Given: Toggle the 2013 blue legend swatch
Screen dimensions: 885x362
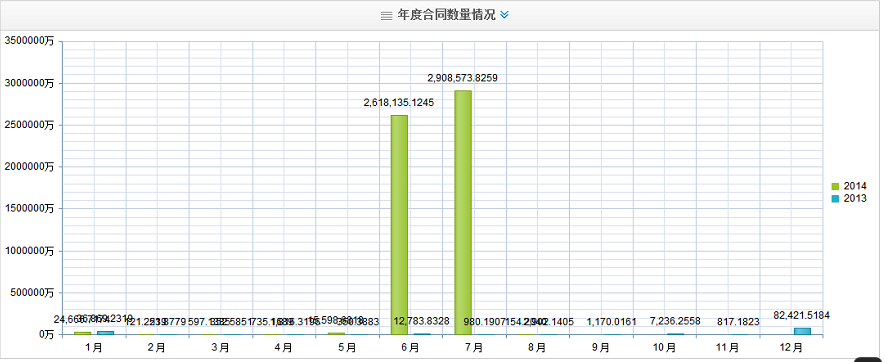Looking at the screenshot, I should click(x=835, y=199).
